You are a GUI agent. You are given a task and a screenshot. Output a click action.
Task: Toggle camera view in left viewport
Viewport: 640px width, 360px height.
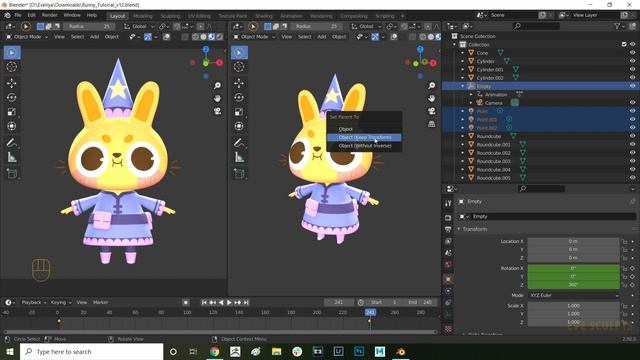218,111
